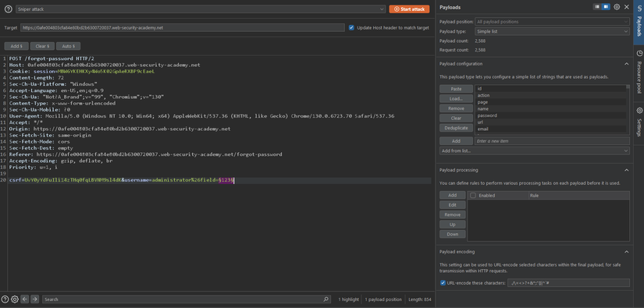Open the editor settings gear at bottom
Viewport: 644px width, 308px height.
click(x=15, y=299)
